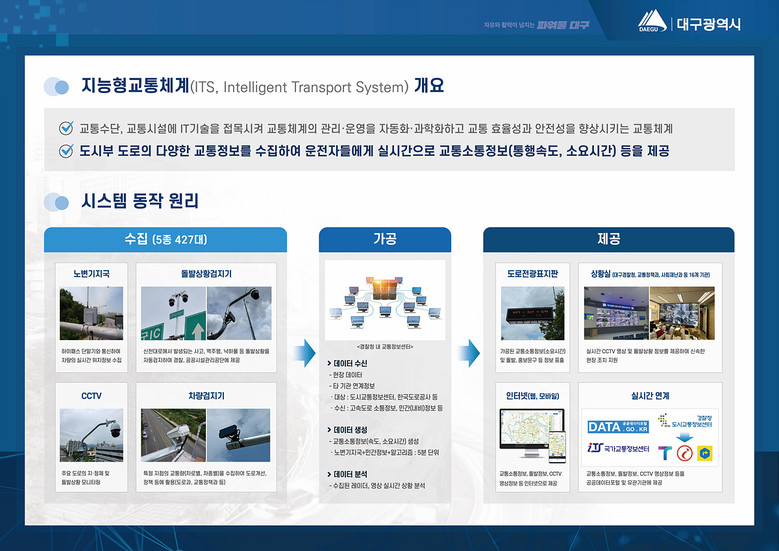Click the ITS 국가교통정보센터 logo
The height and width of the screenshot is (551, 779).
[617, 448]
